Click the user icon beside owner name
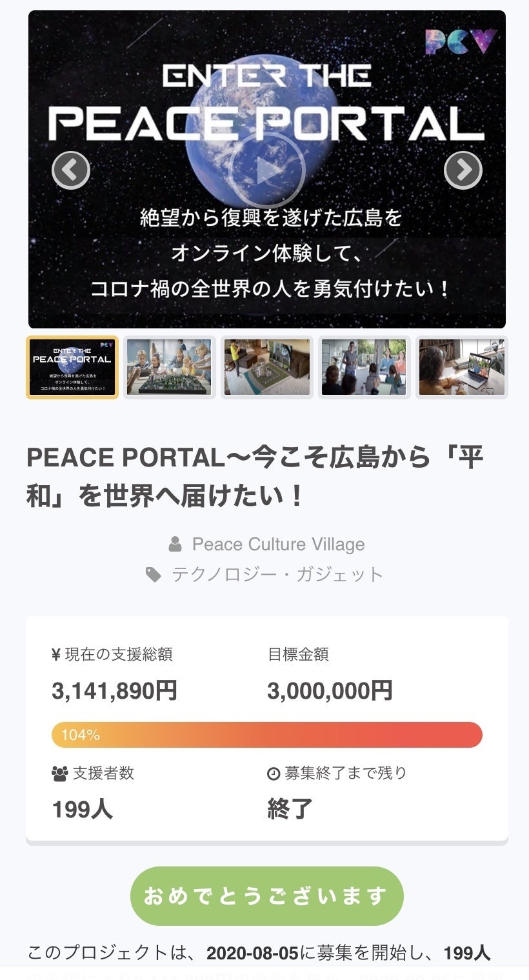529x980 pixels. 175,545
